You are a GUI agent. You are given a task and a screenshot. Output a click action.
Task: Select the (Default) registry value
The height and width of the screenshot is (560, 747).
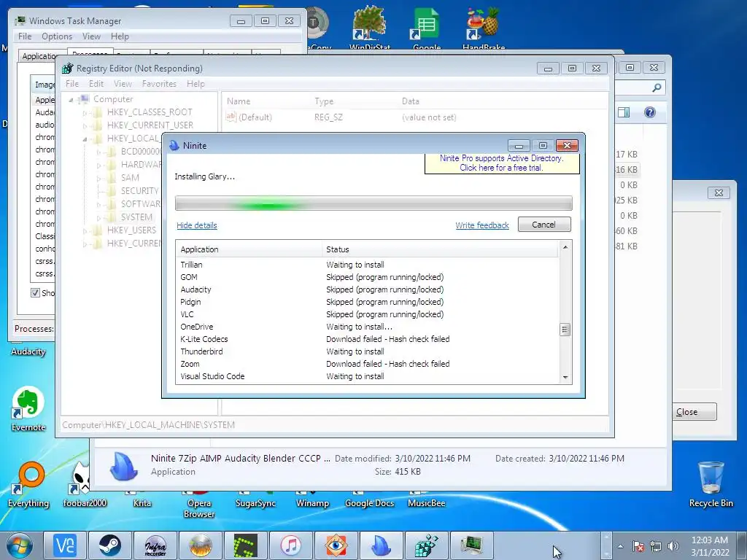click(249, 117)
